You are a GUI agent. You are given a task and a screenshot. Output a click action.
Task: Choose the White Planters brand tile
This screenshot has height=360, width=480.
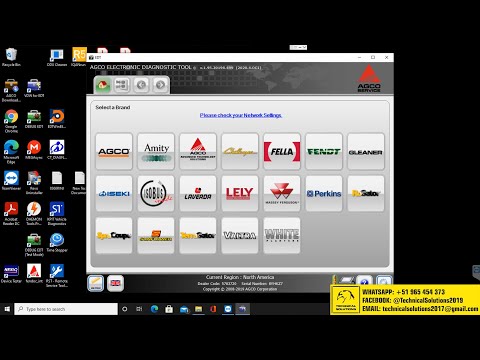pos(282,235)
